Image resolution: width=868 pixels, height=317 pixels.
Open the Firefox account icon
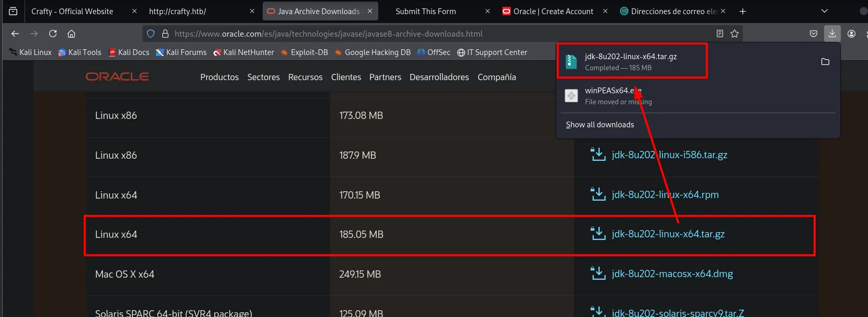[851, 34]
